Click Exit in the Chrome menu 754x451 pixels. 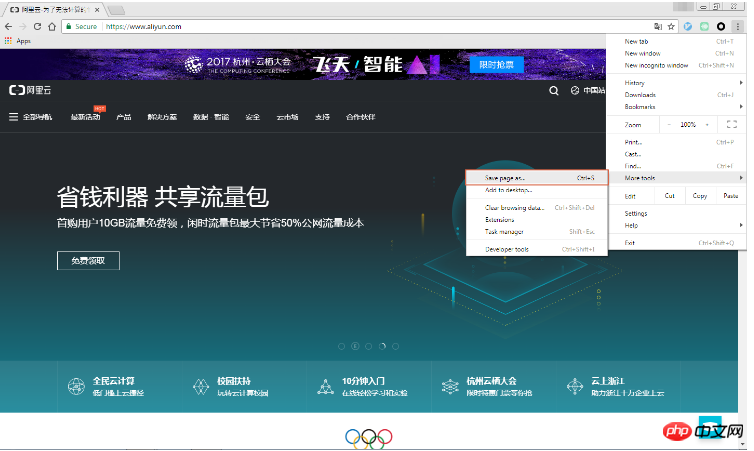pos(677,243)
